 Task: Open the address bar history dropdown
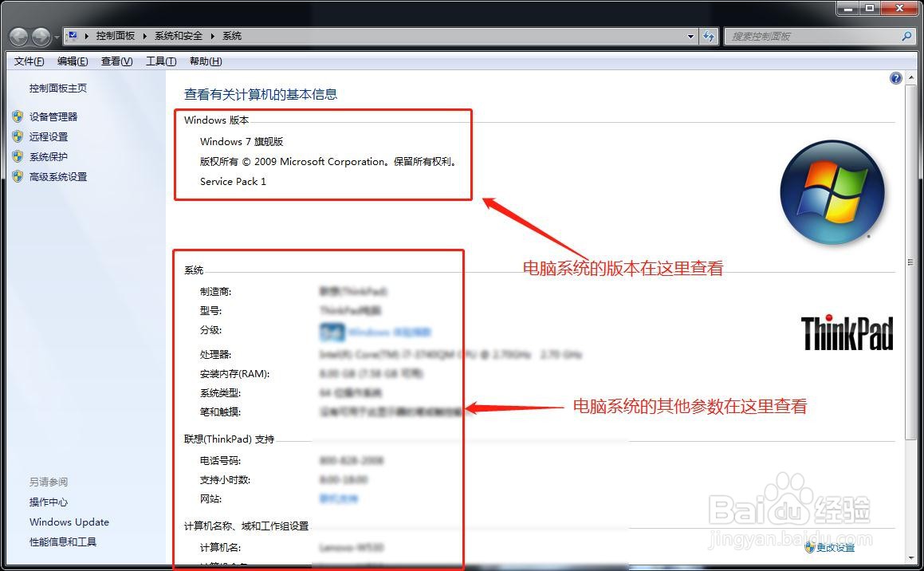coord(690,37)
